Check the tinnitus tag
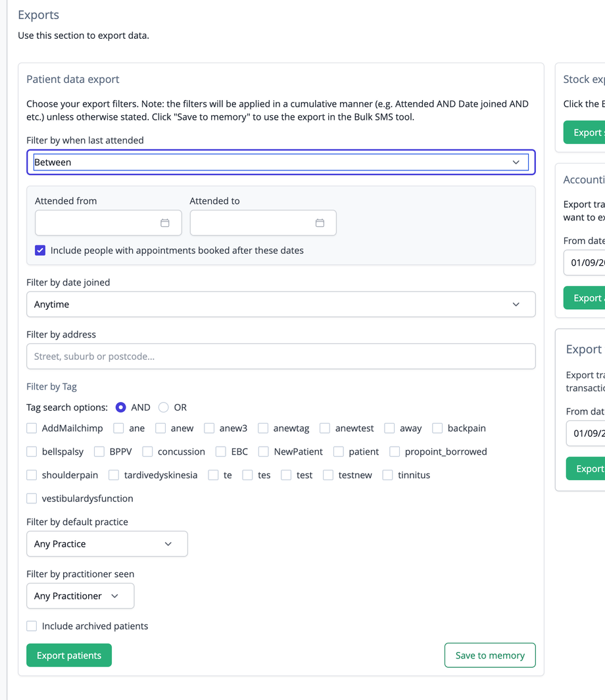This screenshot has width=605, height=700. coord(388,475)
